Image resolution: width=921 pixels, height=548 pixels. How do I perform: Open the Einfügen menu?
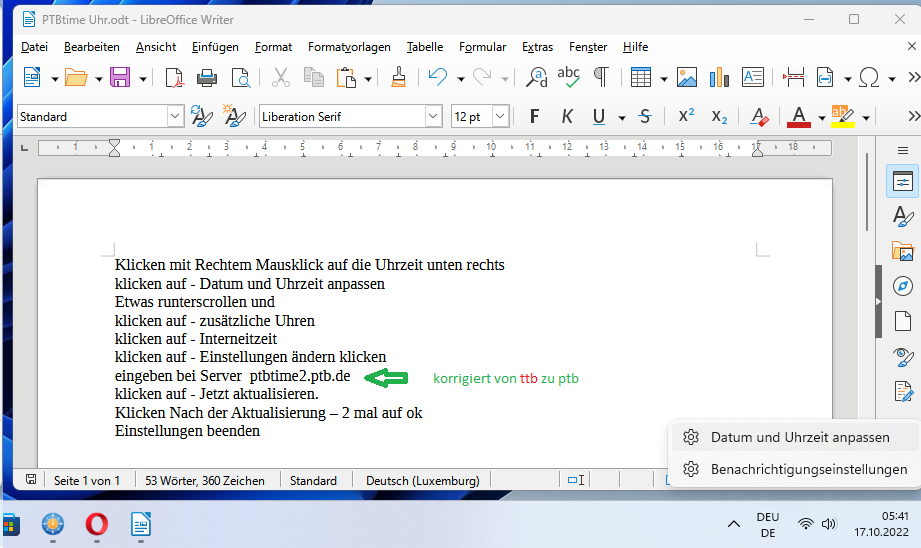pyautogui.click(x=215, y=47)
